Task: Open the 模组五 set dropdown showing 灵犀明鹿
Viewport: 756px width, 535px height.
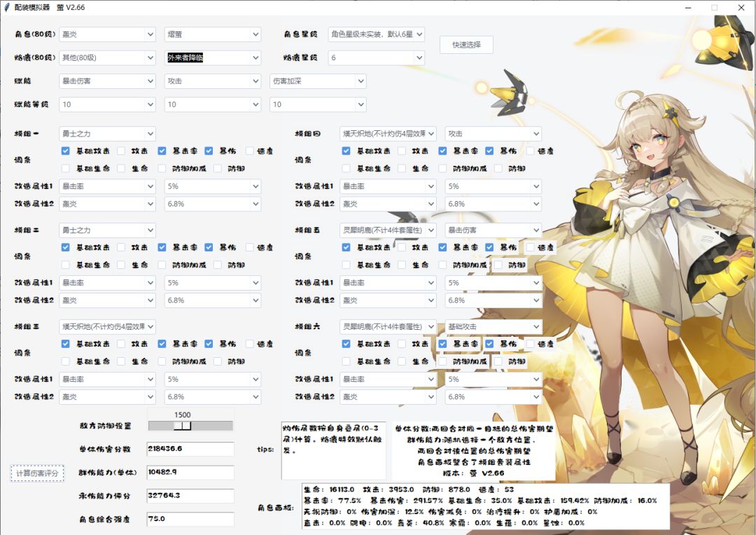Action: click(x=388, y=230)
